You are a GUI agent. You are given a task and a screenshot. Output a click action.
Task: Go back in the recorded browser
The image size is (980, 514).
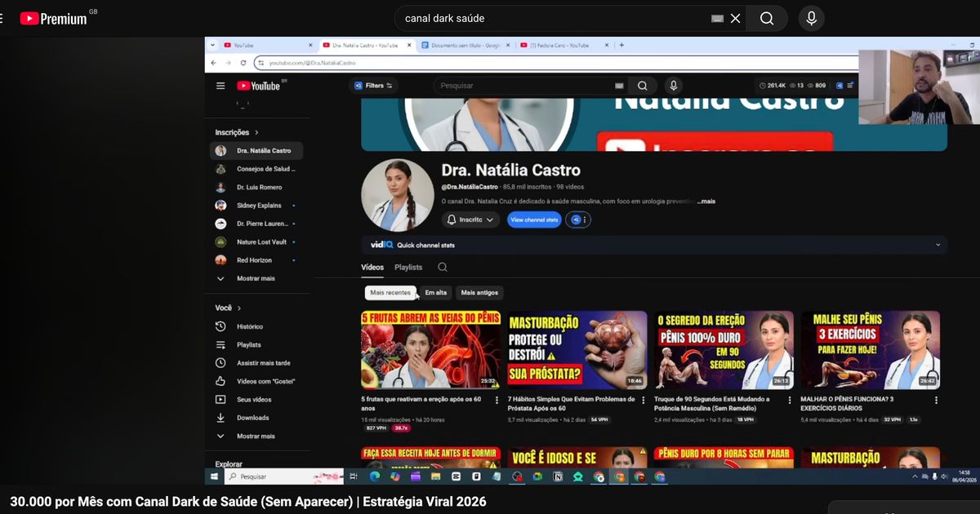coord(214,63)
